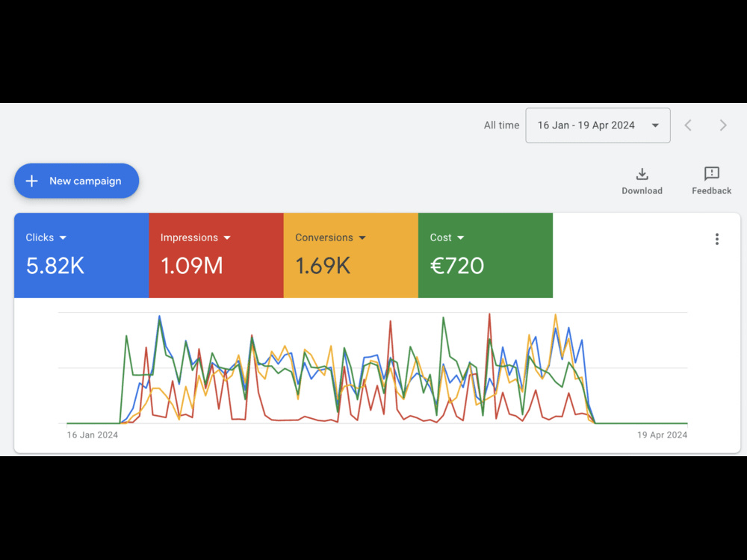Open the Impressions metric dropdown
The width and height of the screenshot is (747, 560).
[x=195, y=237]
